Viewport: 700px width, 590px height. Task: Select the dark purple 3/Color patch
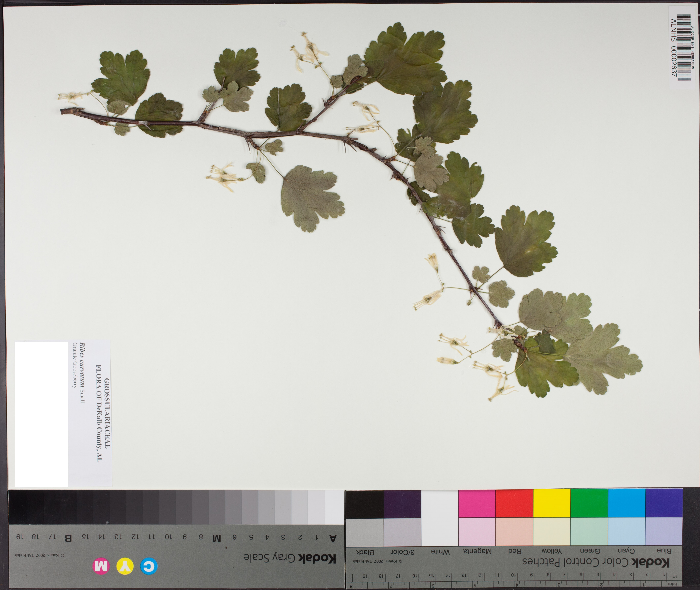point(402,504)
